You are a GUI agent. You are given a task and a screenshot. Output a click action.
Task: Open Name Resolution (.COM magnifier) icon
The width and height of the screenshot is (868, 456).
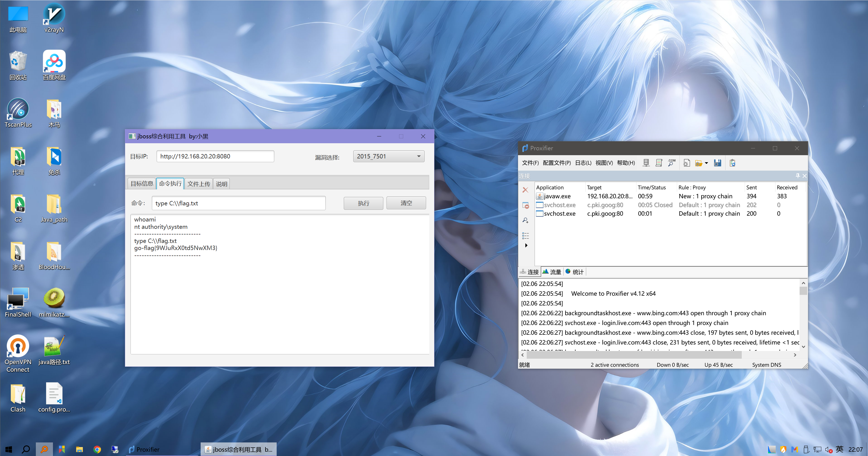pos(671,163)
